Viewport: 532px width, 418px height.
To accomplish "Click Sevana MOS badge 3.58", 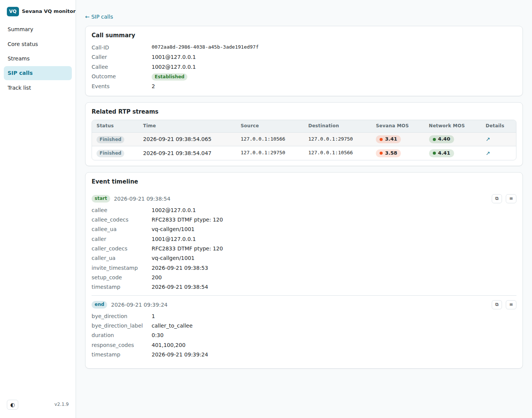I will 388,153.
